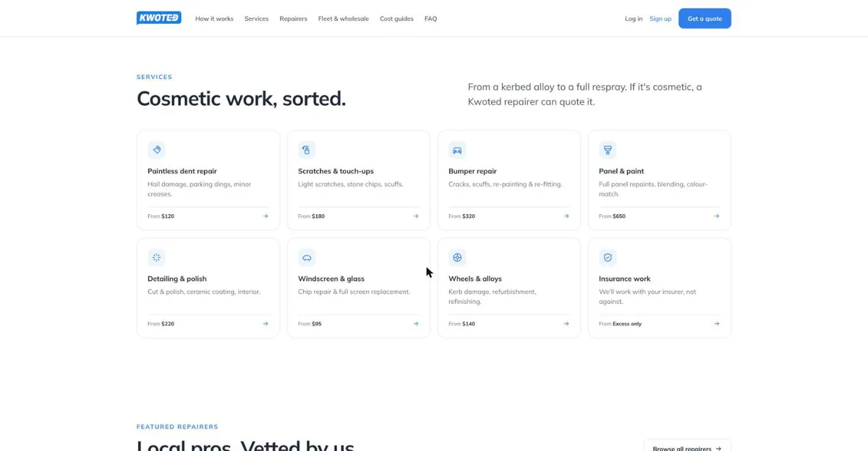Click the 'From $650' price text
Screen dimensions: 868x451
[612, 216]
